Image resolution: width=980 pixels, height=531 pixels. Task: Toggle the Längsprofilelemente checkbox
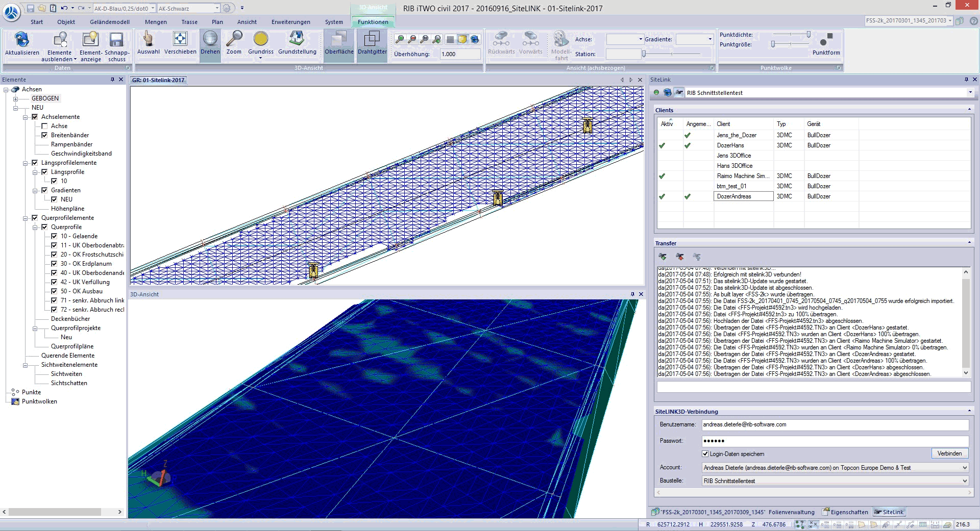[x=35, y=163]
